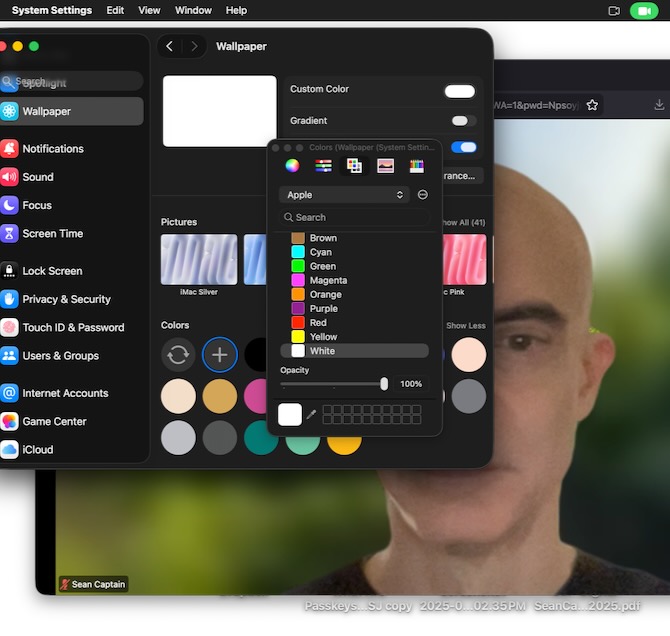Click the Custom Color white well

click(460, 91)
